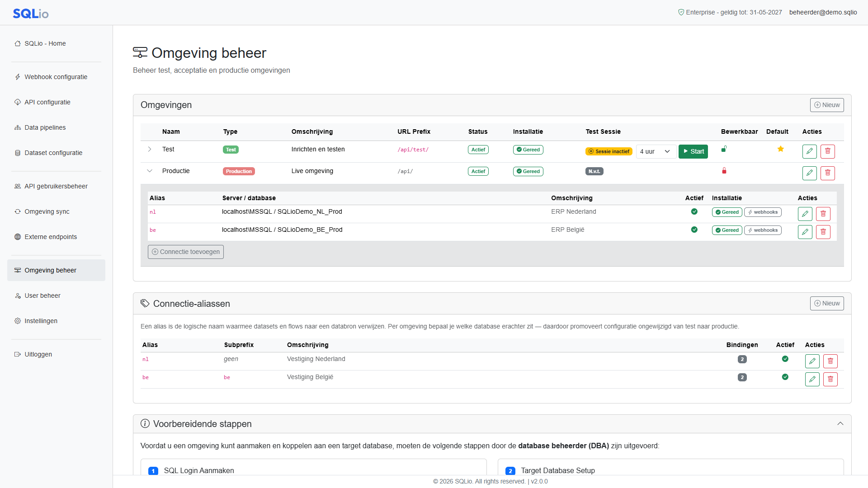Click Nieuw in the Omgevingen panel
This screenshot has height=488, width=868.
click(x=826, y=105)
